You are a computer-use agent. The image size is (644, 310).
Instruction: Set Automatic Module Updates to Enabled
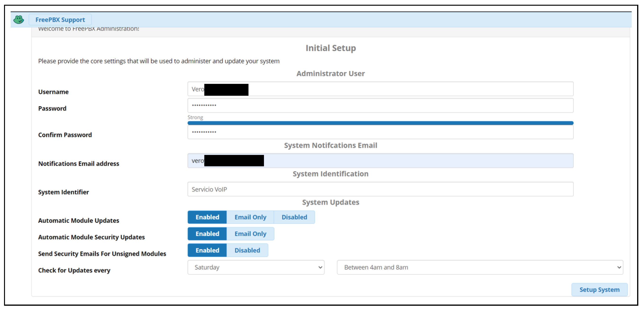click(x=207, y=217)
